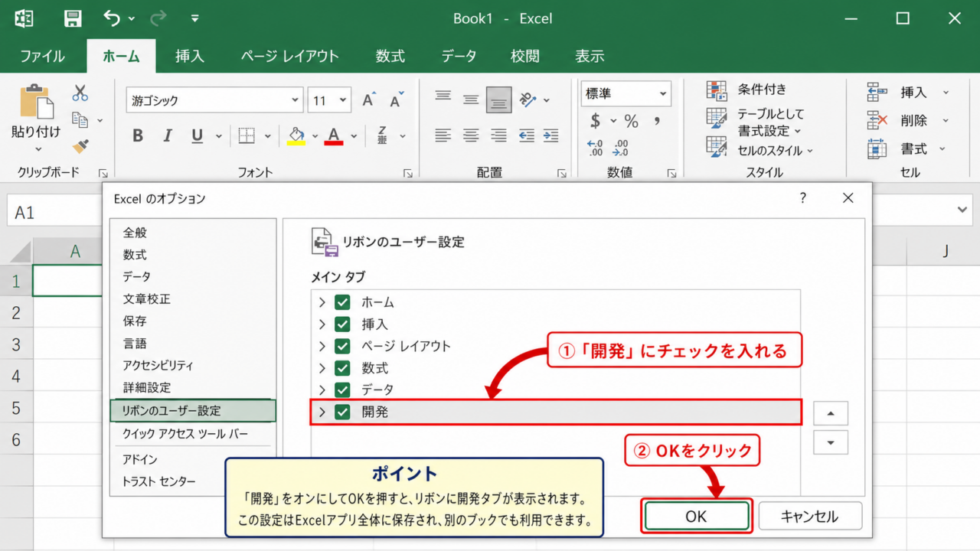Click red font color A

(x=333, y=136)
